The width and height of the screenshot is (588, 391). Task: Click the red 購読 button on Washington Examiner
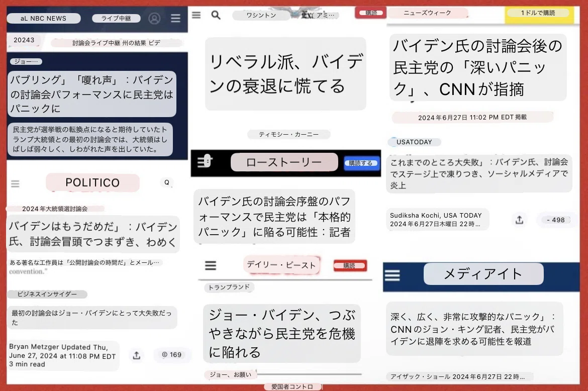[x=371, y=13]
